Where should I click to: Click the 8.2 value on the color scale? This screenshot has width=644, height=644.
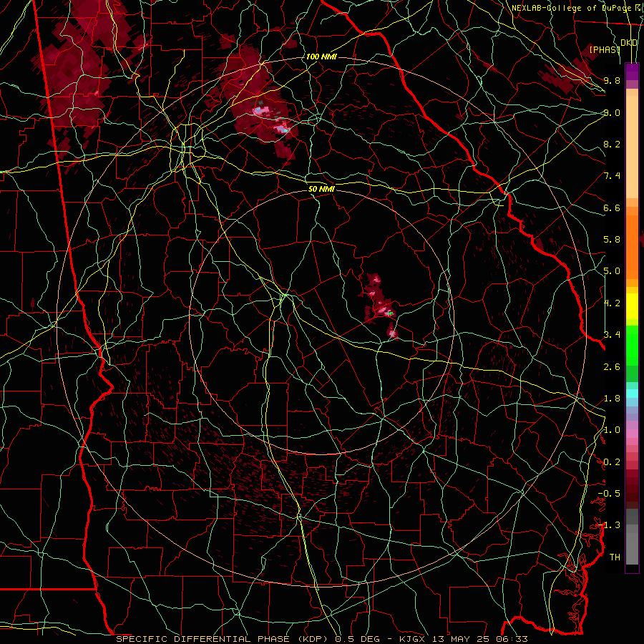(x=612, y=144)
